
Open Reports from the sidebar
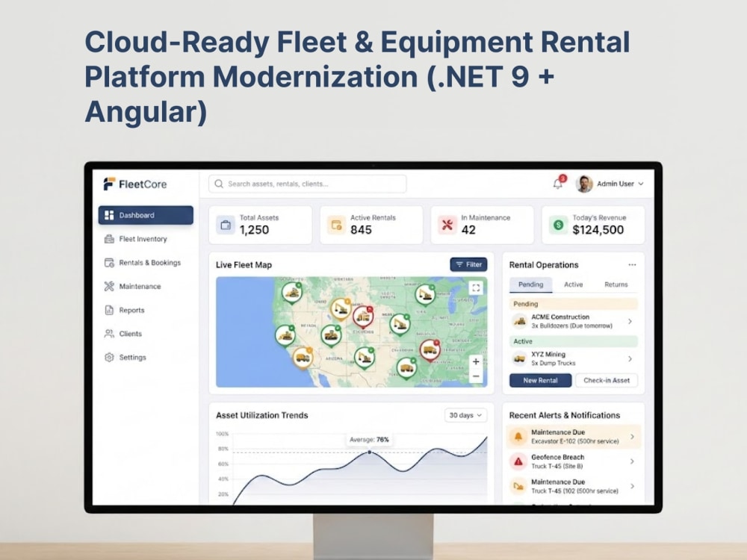tap(146, 310)
